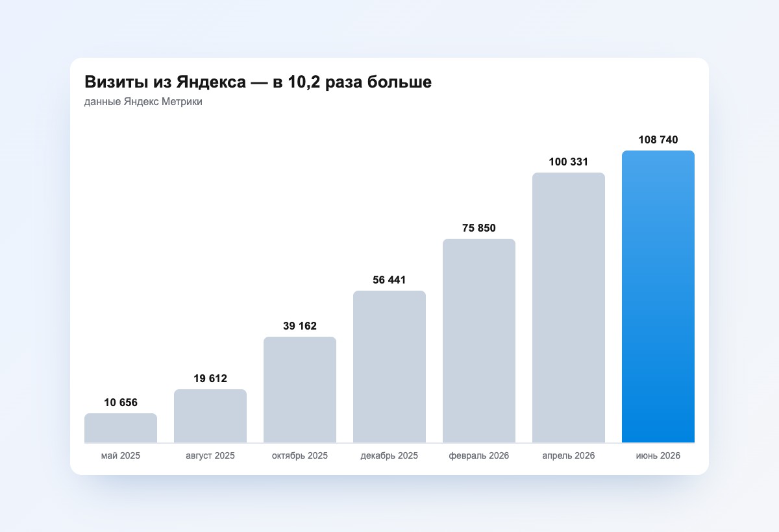Click the axis label "май 2025"
The width and height of the screenshot is (779, 532).
[121, 456]
